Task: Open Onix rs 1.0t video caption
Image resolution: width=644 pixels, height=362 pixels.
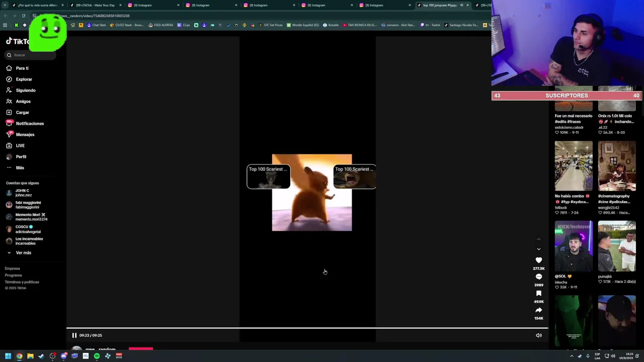Action: click(616, 119)
